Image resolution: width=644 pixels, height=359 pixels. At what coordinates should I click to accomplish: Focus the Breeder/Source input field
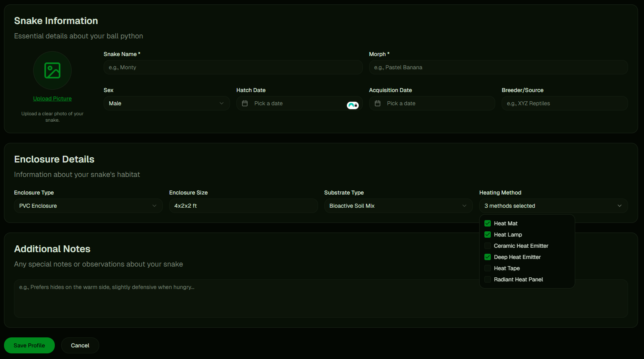(x=565, y=103)
